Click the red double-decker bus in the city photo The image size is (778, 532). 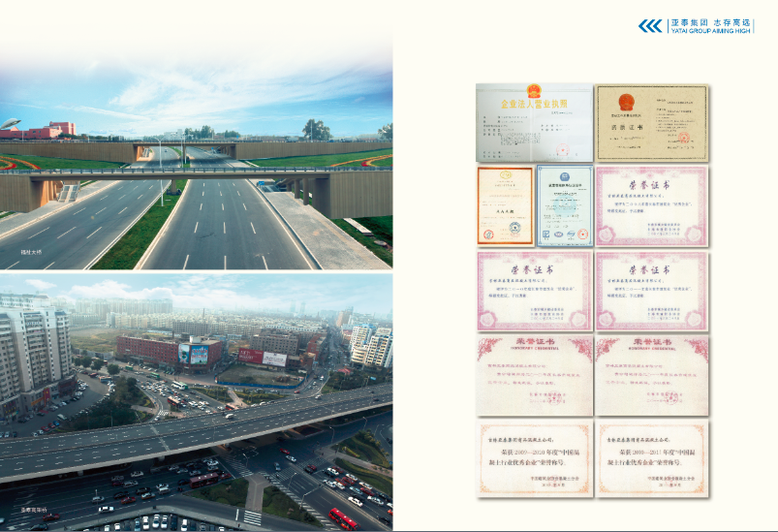click(341, 518)
